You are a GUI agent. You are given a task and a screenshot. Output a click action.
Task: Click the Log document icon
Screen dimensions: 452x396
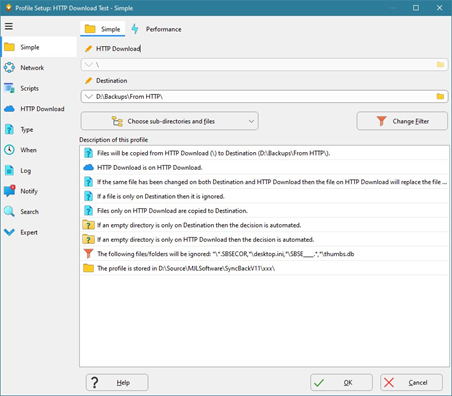pos(9,171)
